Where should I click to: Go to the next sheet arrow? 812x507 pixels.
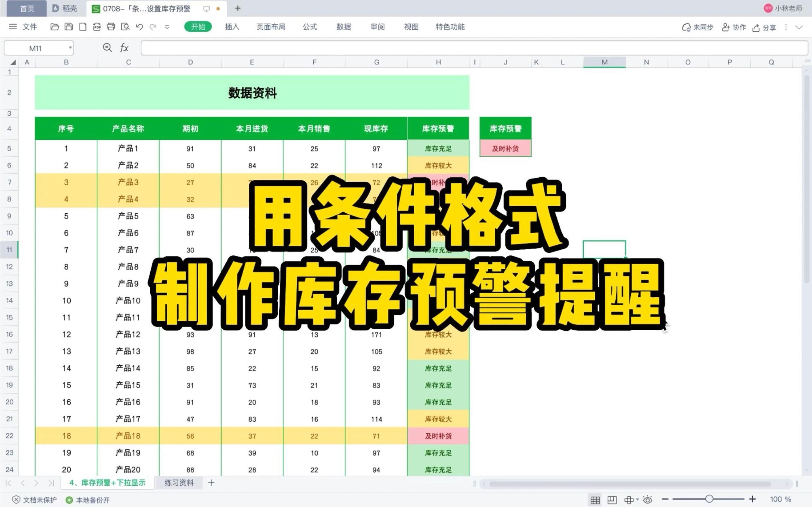coord(36,483)
